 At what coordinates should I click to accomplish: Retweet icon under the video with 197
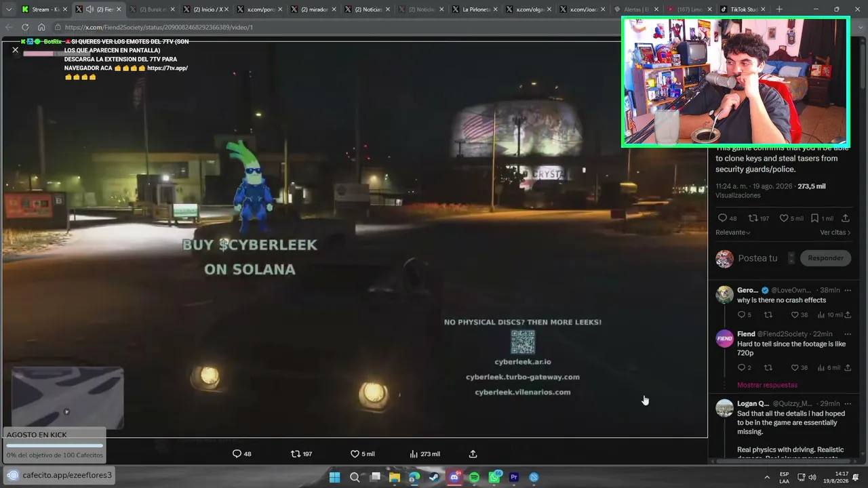[295, 454]
